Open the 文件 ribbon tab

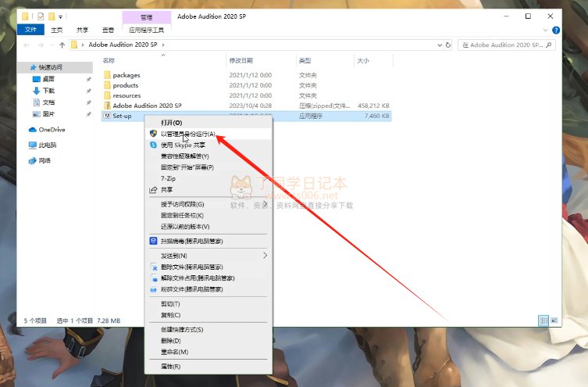point(30,30)
